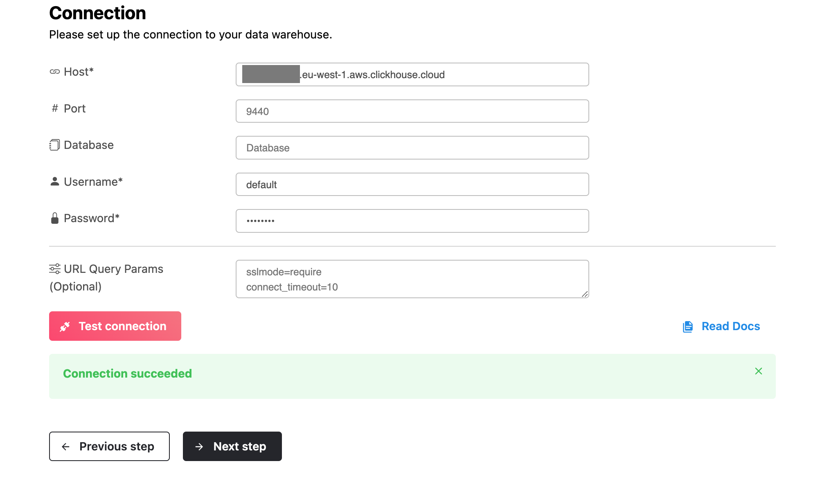The width and height of the screenshot is (820, 504).
Task: Click the sliders icon beside URL Query Params
Action: 54,269
